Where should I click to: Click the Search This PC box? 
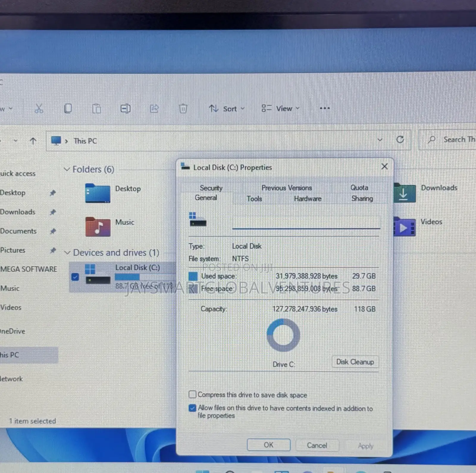(x=447, y=140)
